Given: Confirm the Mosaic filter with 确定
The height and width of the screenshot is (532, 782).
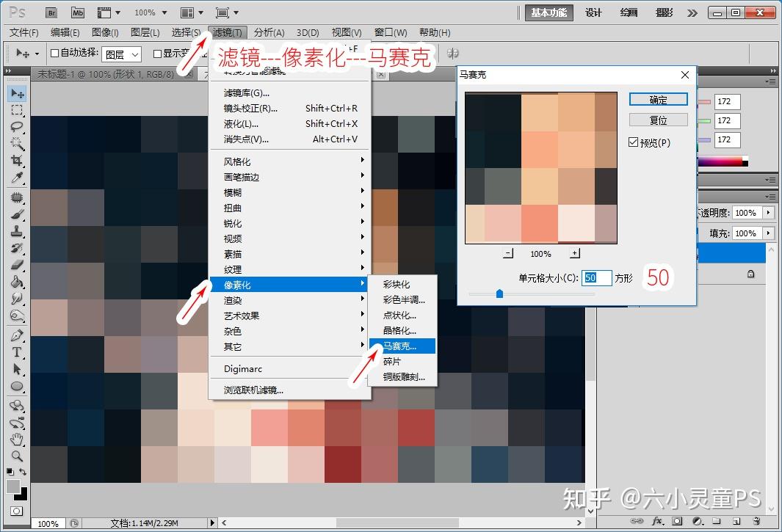Looking at the screenshot, I should point(657,100).
